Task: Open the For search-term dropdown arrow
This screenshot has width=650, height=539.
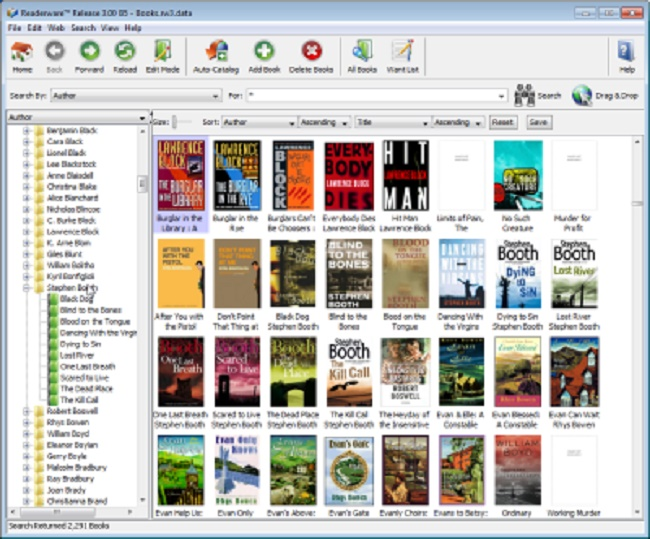Action: (502, 96)
